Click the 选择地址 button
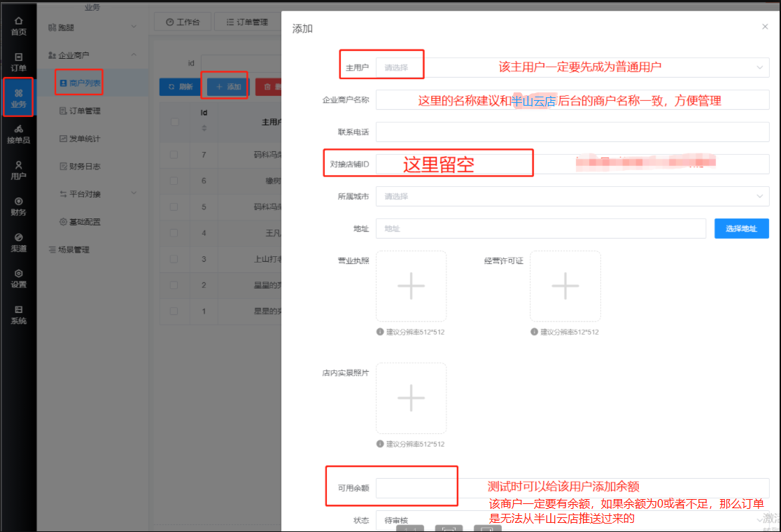Viewport: 781px width, 532px height. [741, 229]
